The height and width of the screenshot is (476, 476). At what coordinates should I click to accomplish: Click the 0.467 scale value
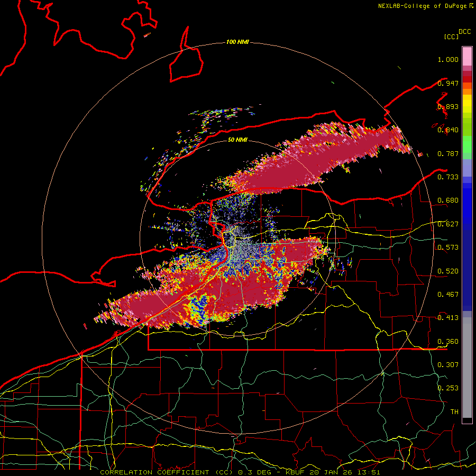pos(448,294)
